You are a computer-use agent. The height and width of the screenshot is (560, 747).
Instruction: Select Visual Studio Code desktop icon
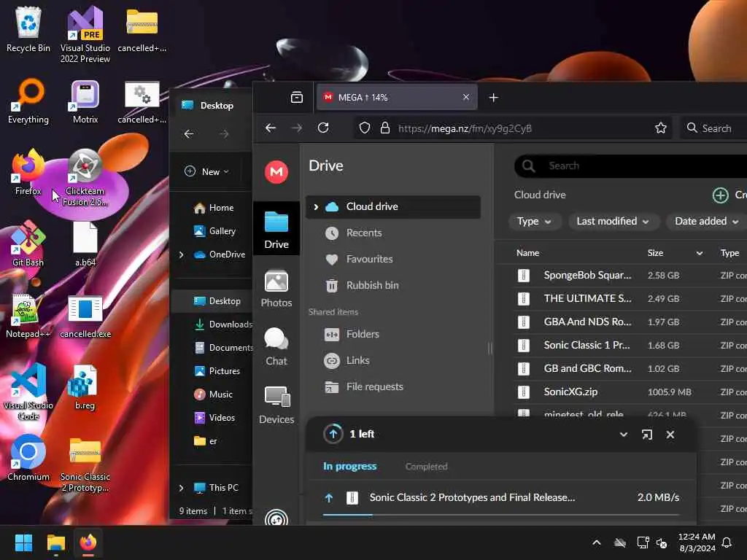[28, 392]
